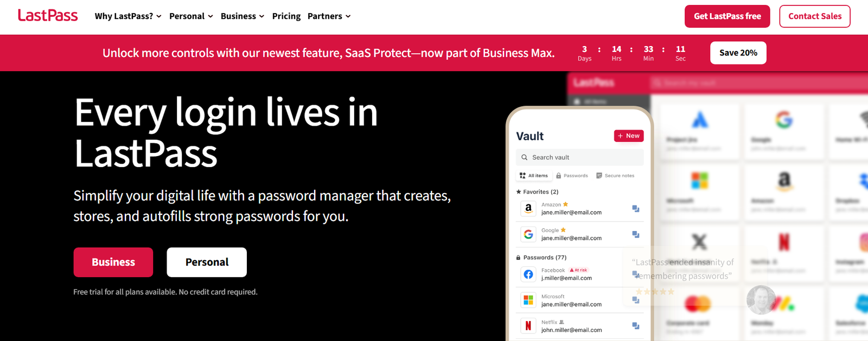The height and width of the screenshot is (341, 868).
Task: Click the Facebook icon in Passwords list
Action: (x=528, y=274)
